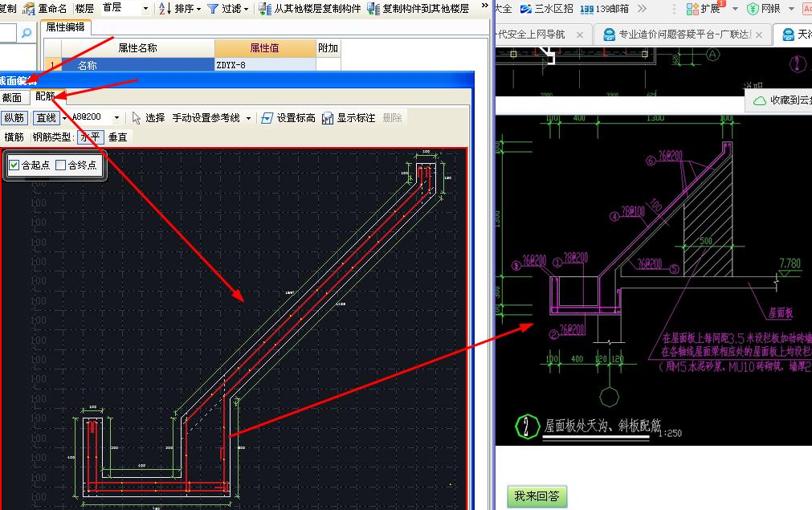Click the 手动设置参考线 button
Viewport: 812px width, 510px height.
click(206, 118)
